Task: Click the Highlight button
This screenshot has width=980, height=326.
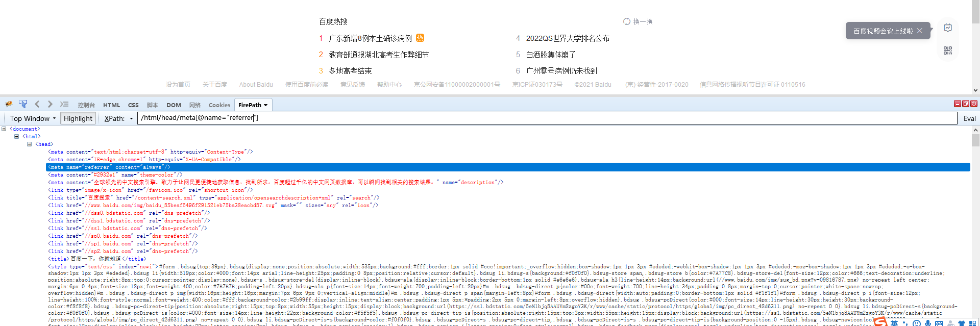Action: [x=78, y=118]
